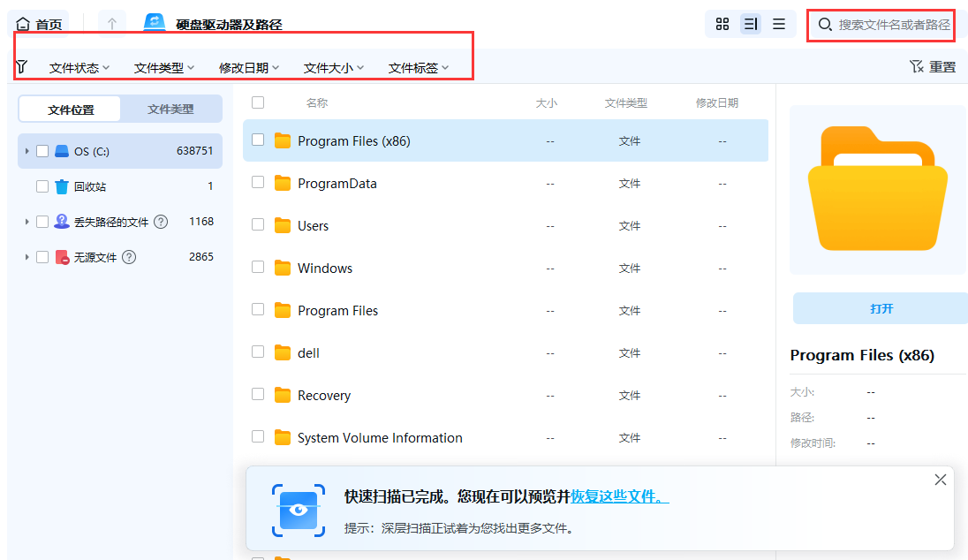Switch to the 文件类型 sidebar tab

[170, 108]
